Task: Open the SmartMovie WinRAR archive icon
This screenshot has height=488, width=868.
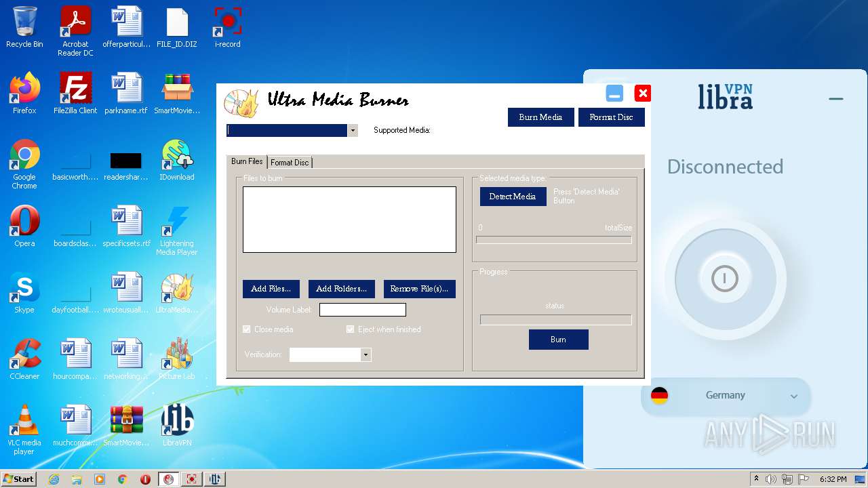Action: tap(126, 426)
